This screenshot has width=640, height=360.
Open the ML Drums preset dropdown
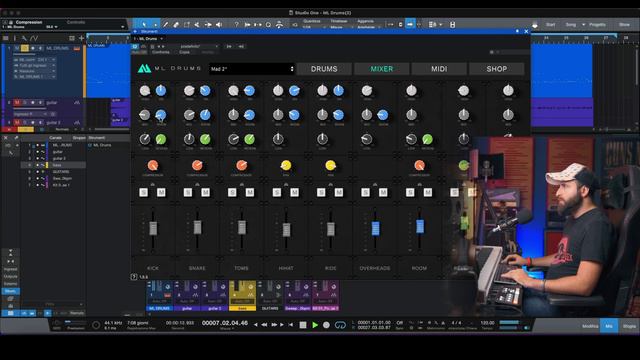(x=252, y=69)
